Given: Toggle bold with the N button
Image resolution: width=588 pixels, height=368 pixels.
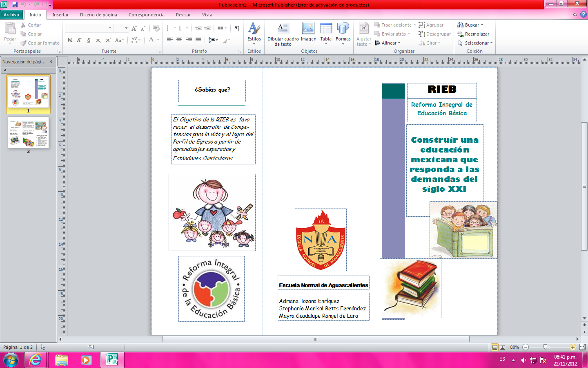Looking at the screenshot, I should [69, 40].
